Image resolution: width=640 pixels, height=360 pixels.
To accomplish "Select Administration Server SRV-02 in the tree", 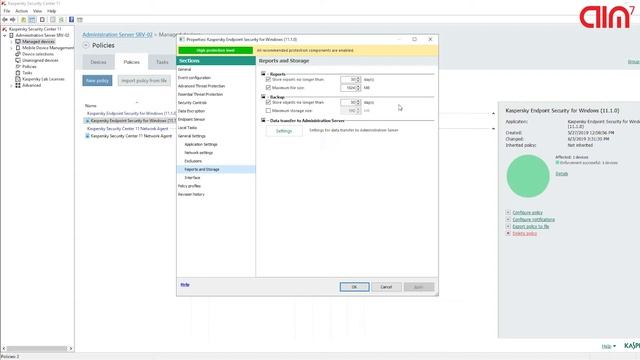I will pyautogui.click(x=42, y=35).
